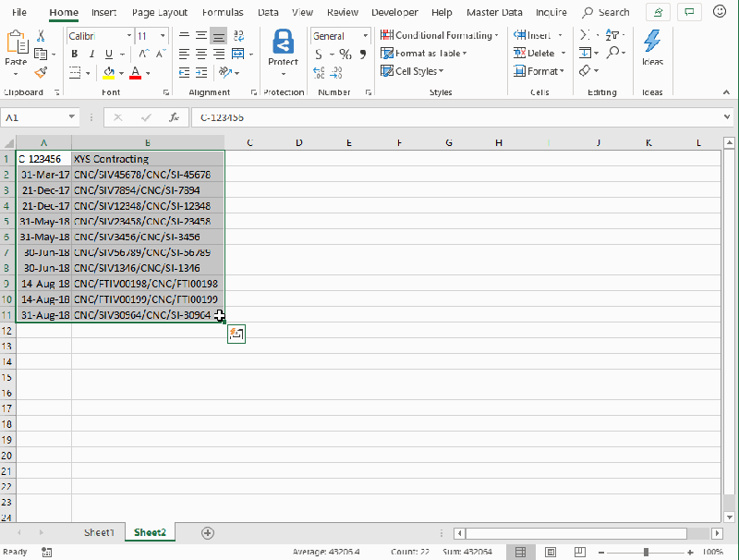This screenshot has height=560, width=739.
Task: Toggle center alignment
Action: (x=201, y=54)
